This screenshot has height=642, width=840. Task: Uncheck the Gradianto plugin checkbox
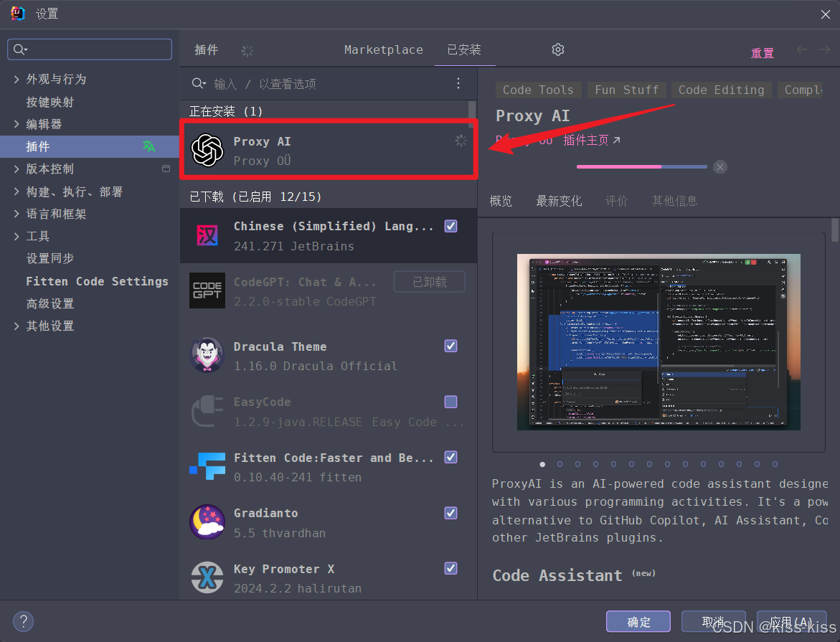(x=451, y=513)
